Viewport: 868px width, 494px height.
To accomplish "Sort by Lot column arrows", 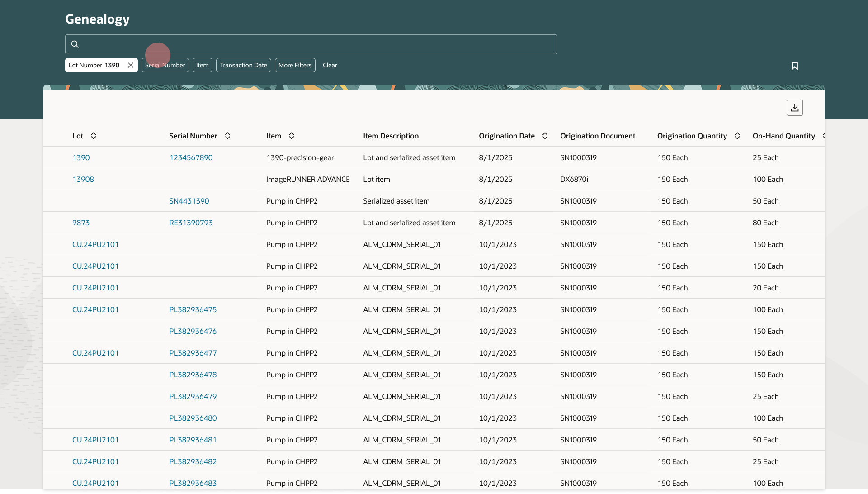I will point(94,136).
